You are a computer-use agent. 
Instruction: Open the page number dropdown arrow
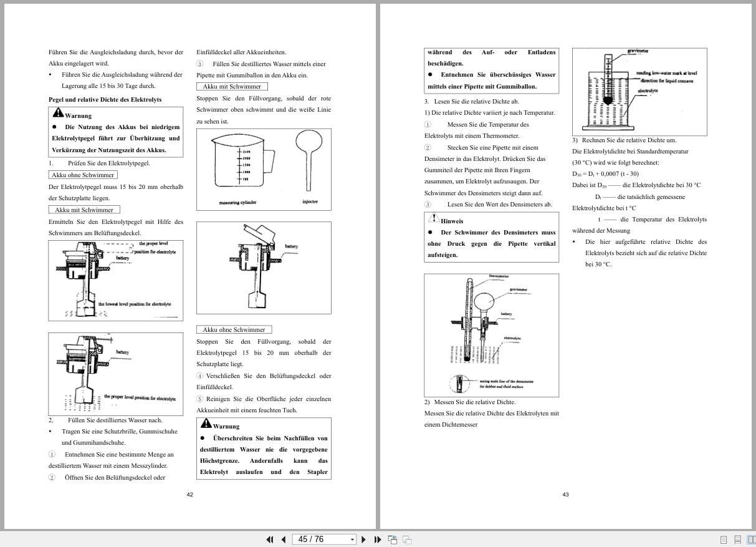(x=352, y=540)
